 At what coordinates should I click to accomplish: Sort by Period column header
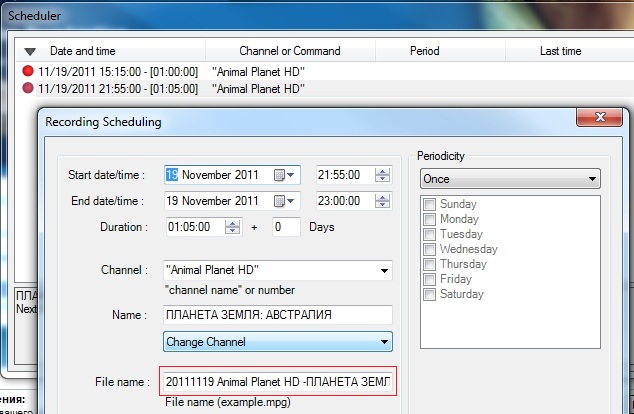pos(425,51)
